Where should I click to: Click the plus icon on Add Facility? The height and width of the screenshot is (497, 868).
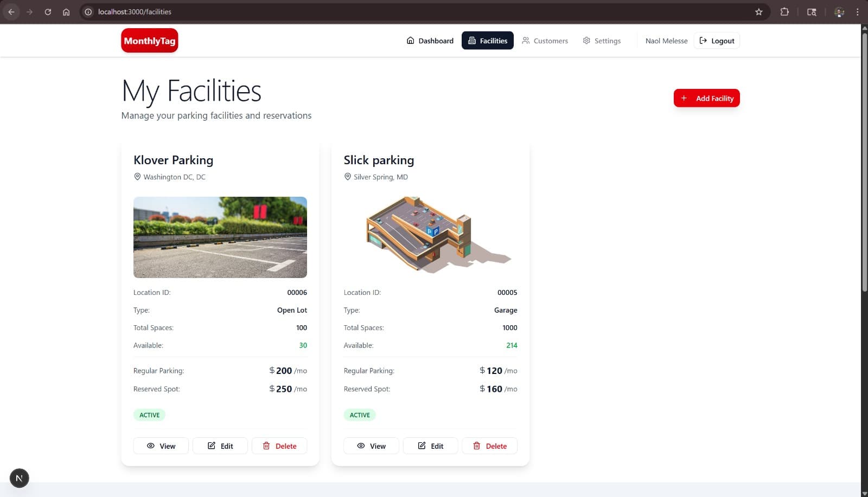coord(684,98)
